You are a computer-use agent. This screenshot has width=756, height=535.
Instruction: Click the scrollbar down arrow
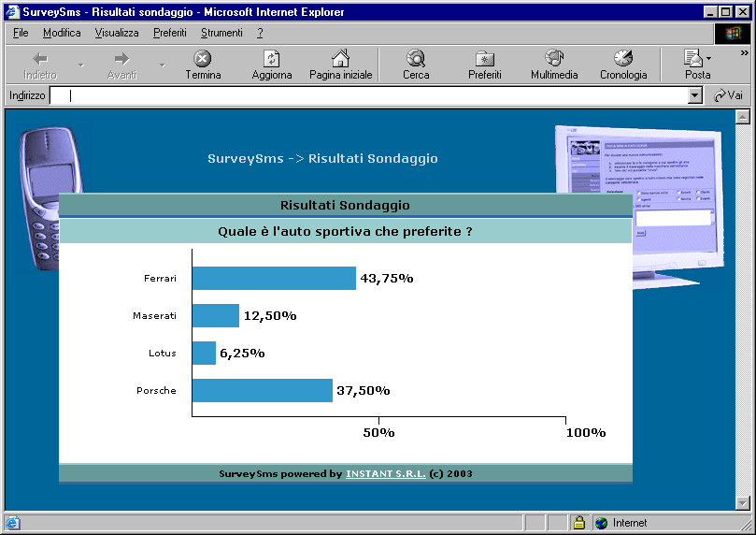743,502
